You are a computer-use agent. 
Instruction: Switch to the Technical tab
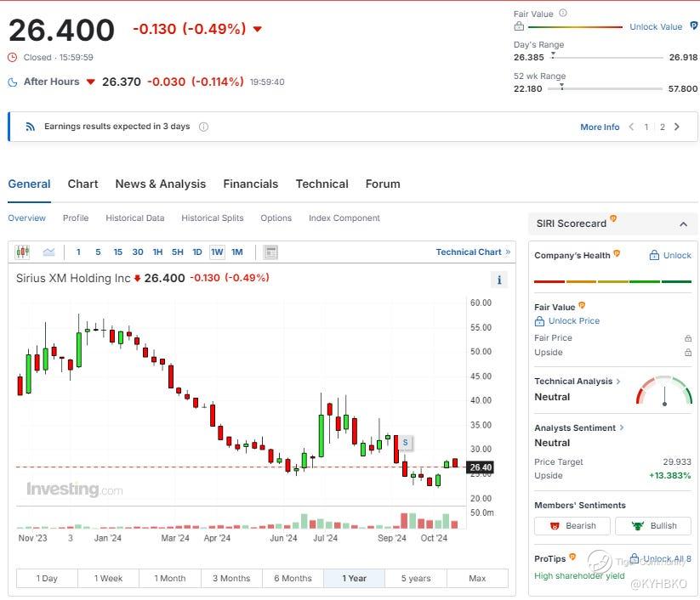tap(322, 184)
